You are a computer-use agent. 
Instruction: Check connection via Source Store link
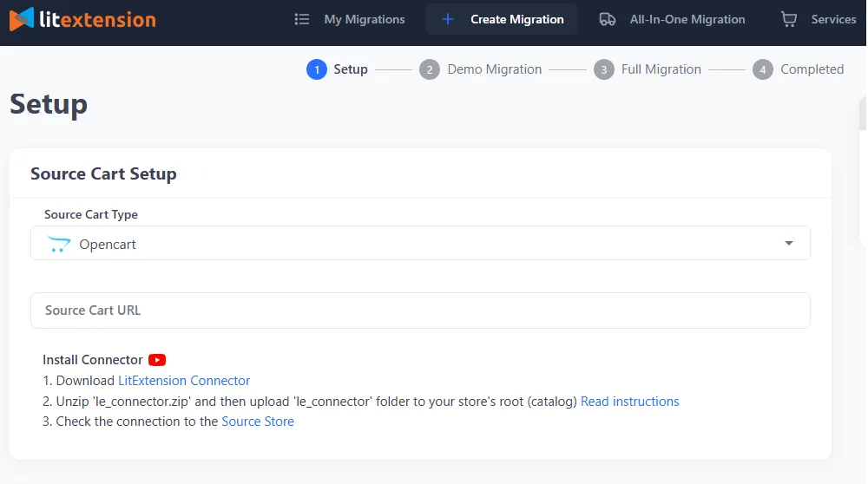[x=258, y=422]
